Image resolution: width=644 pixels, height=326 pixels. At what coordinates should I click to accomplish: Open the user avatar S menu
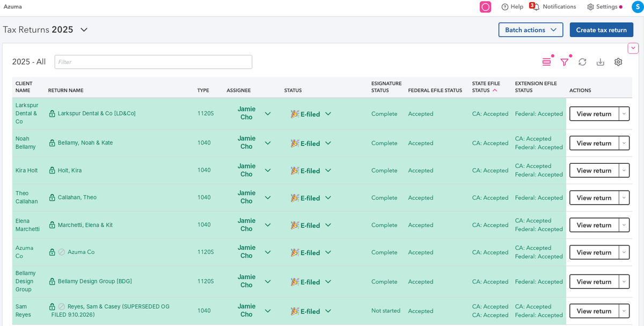[636, 7]
